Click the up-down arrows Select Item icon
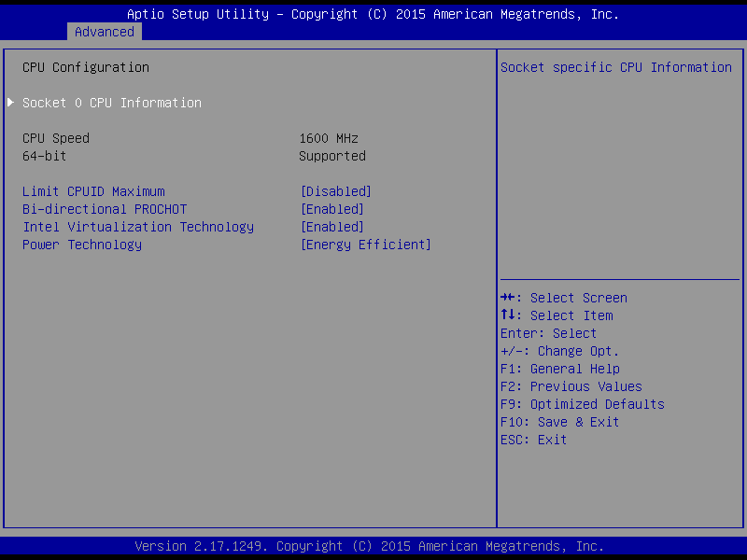The image size is (747, 560). point(508,315)
